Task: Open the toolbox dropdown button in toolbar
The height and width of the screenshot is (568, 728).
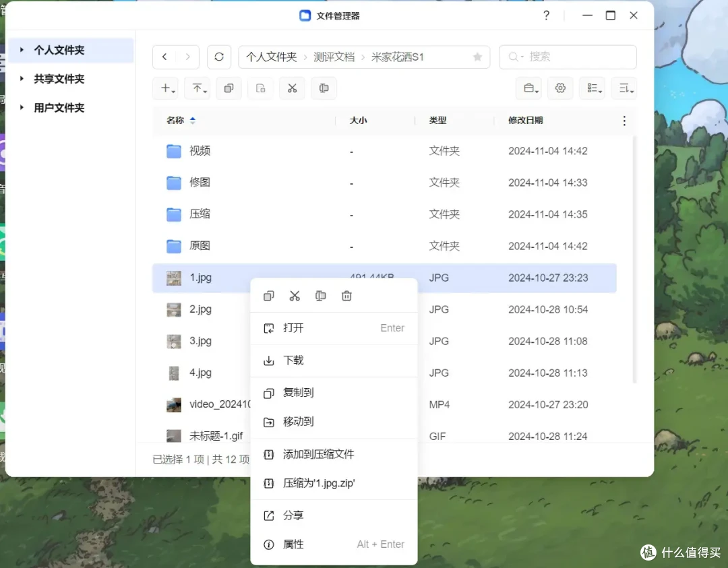Action: (x=530, y=88)
